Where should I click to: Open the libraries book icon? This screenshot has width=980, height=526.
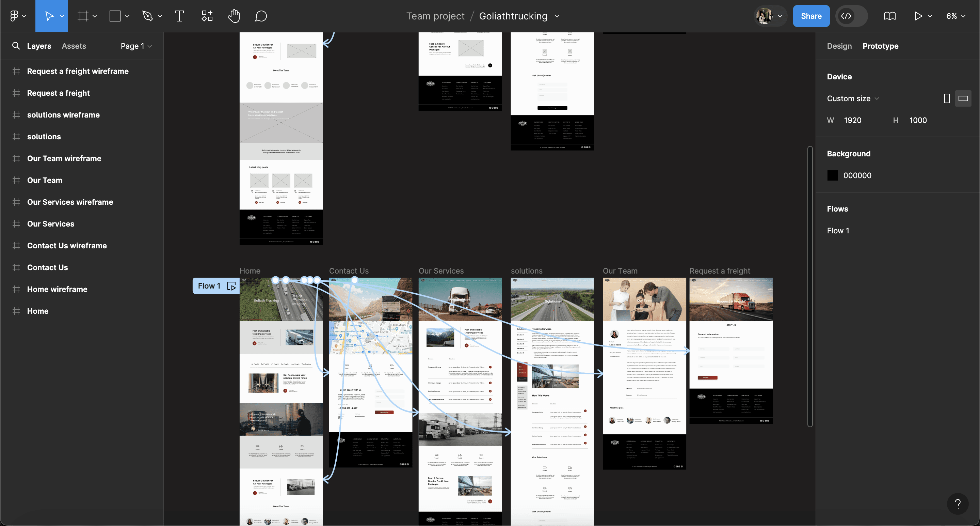point(890,16)
